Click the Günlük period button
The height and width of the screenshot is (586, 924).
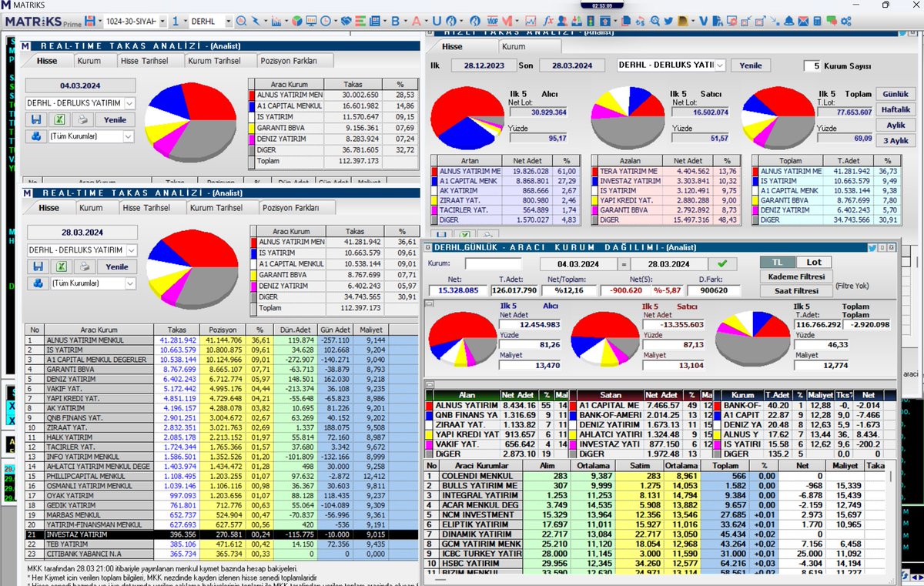coord(895,94)
